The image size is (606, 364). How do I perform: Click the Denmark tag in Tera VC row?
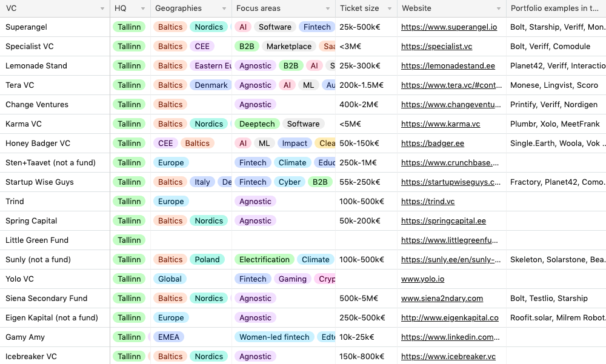coord(211,85)
